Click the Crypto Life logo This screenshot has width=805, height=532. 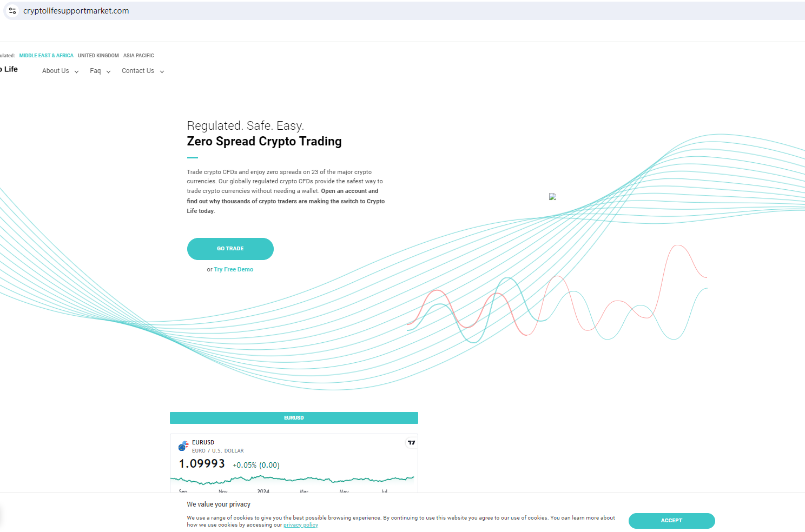point(8,69)
